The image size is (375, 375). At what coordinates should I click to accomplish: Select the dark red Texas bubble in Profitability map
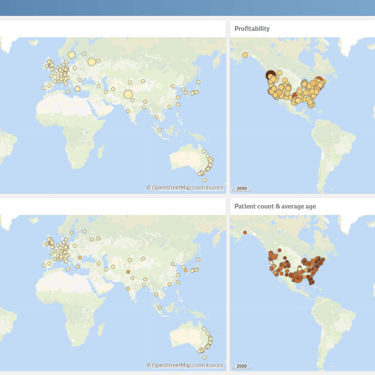coord(295,95)
